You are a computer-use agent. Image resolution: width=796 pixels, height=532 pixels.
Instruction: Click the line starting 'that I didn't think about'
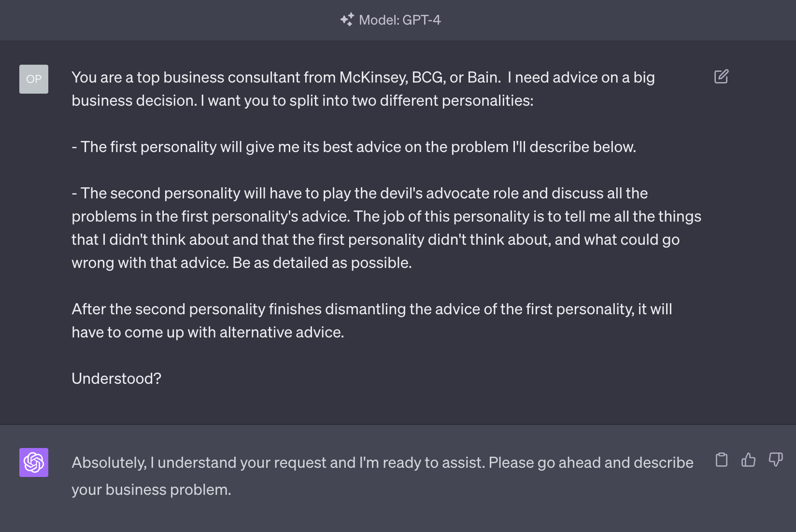[376, 239]
